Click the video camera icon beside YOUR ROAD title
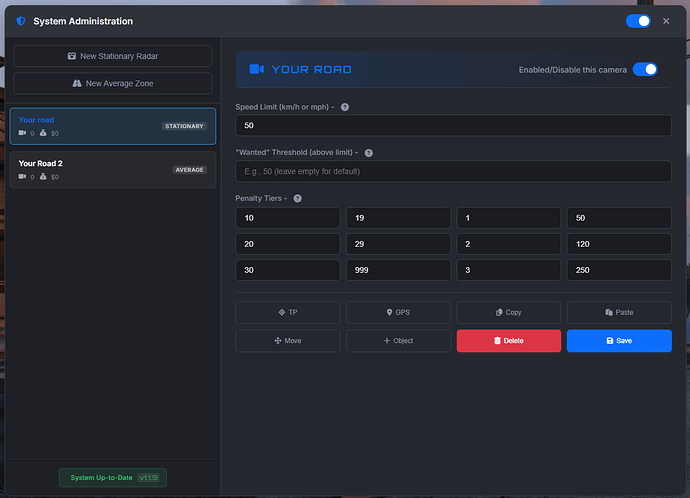This screenshot has width=690, height=498. pyautogui.click(x=257, y=69)
